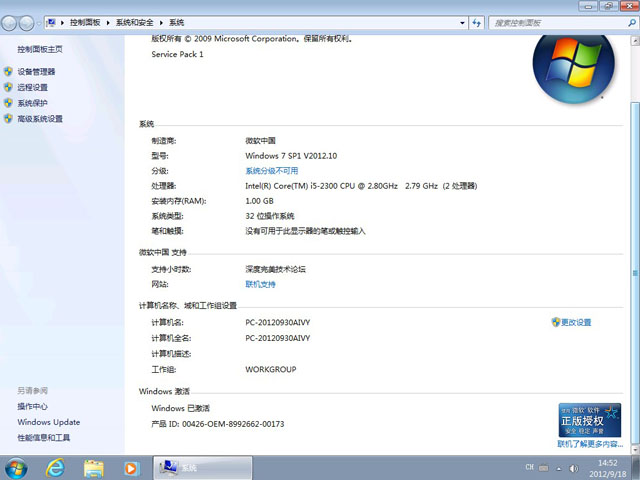The height and width of the screenshot is (480, 640).
Task: Open 性能信息和工具 link
Action: coord(43,438)
